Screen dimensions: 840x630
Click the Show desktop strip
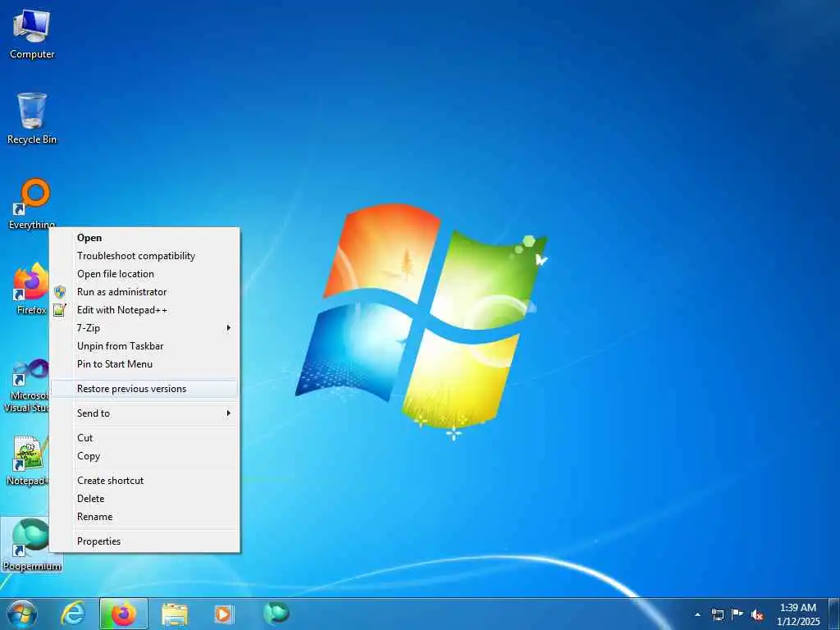point(834,614)
